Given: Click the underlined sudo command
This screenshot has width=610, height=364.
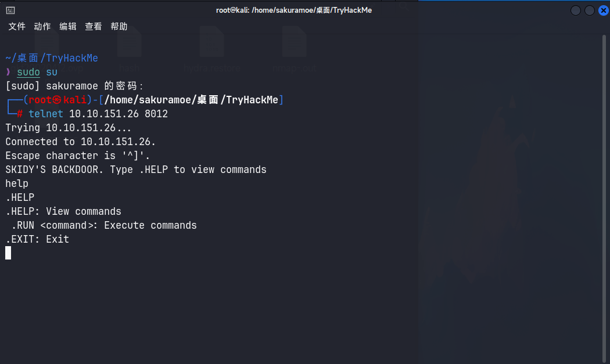Looking at the screenshot, I should coord(28,72).
